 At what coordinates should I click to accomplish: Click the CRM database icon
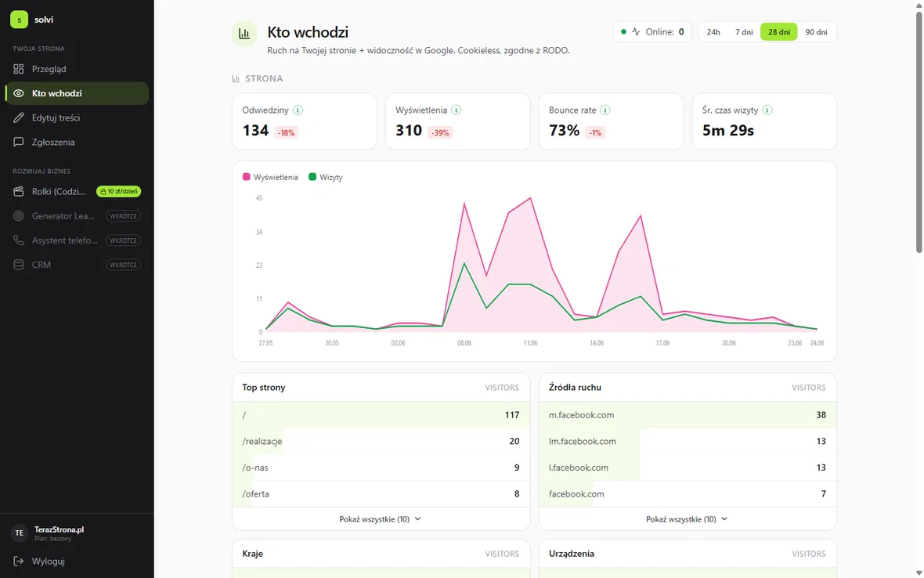18,265
